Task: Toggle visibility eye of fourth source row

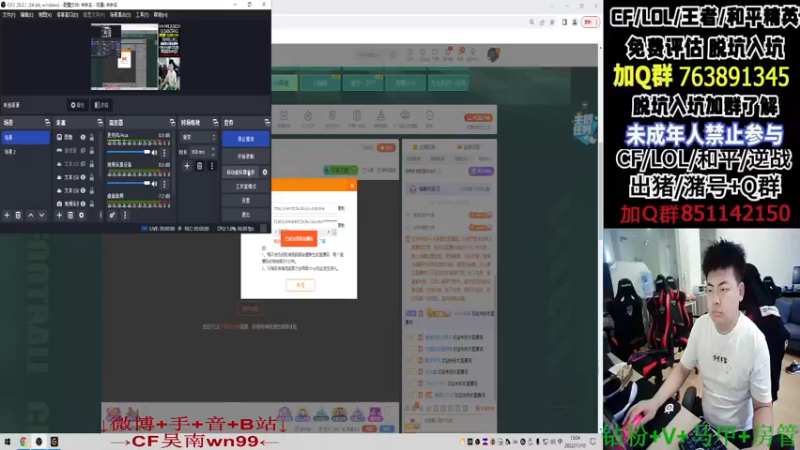Action: pos(83,177)
